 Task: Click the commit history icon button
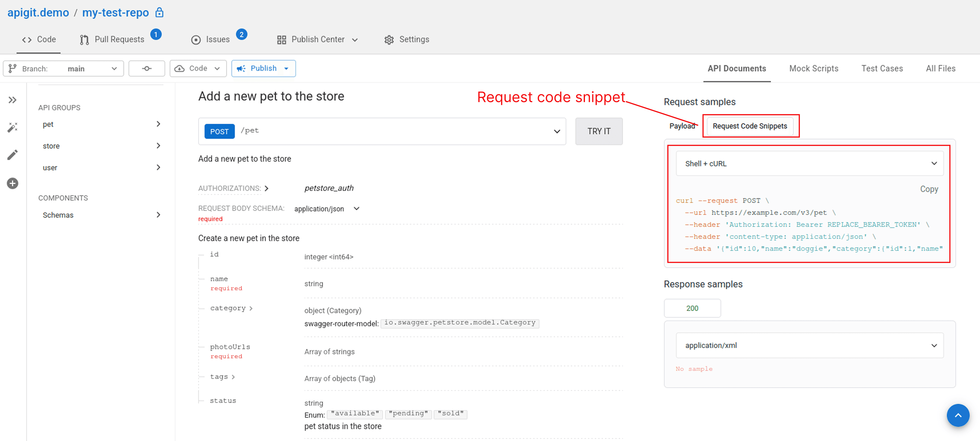coord(147,68)
